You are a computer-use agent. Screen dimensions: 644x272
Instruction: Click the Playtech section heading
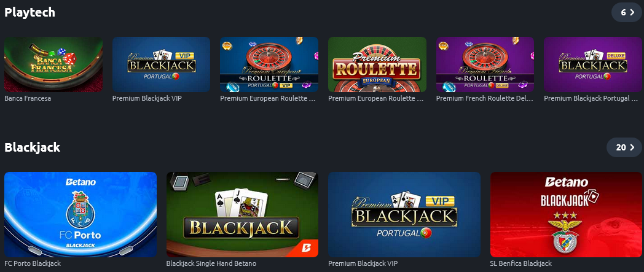pyautogui.click(x=29, y=12)
